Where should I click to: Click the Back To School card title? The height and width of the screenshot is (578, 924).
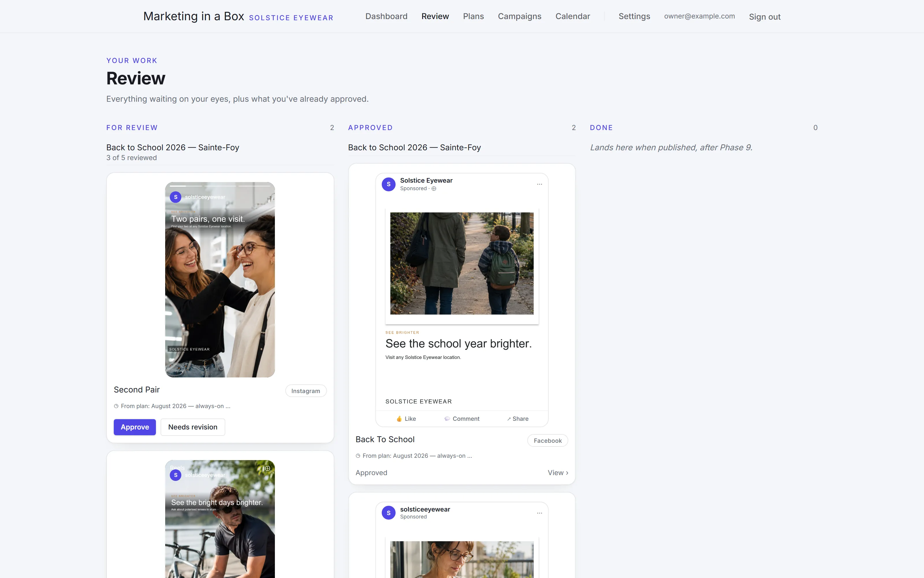[x=385, y=439]
